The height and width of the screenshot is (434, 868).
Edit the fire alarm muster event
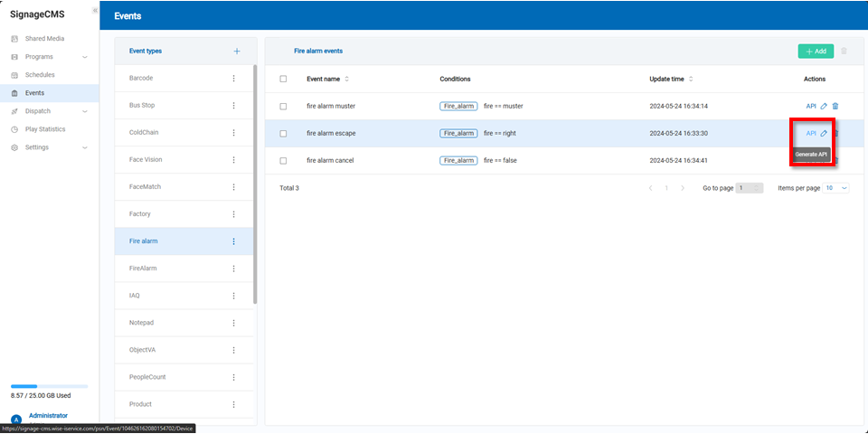pyautogui.click(x=824, y=106)
